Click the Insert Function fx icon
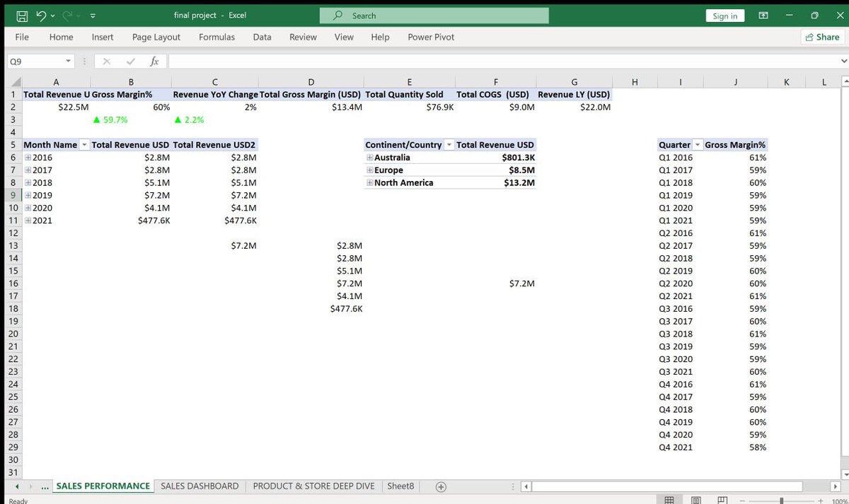The height and width of the screenshot is (504, 849). [x=153, y=61]
